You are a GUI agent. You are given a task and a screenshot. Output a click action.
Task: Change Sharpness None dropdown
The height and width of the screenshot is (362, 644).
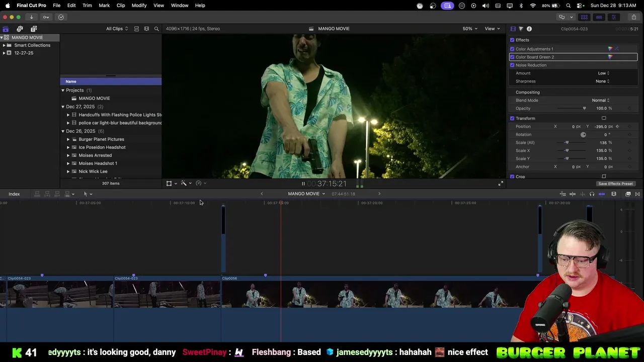click(602, 81)
